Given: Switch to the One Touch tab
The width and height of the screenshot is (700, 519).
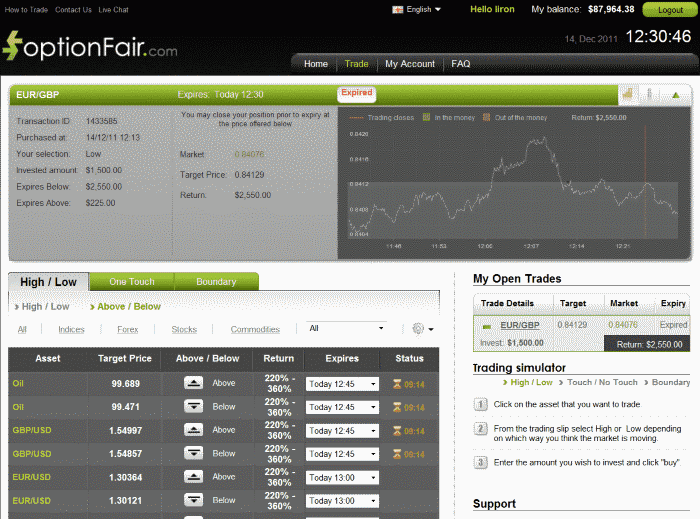Looking at the screenshot, I should point(131,282).
